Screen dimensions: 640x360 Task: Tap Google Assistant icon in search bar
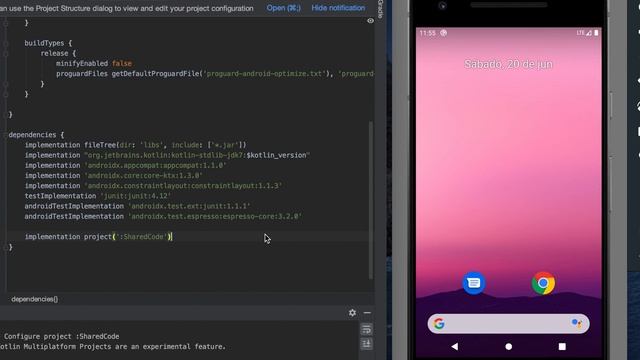(x=576, y=324)
